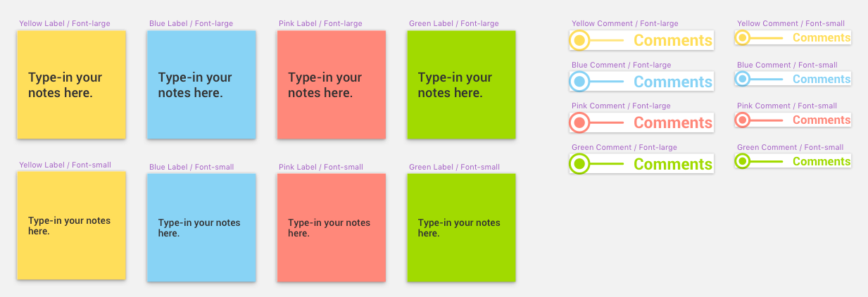
Task: Select the Yellow Label / Font-large sticky note
Action: click(x=71, y=84)
